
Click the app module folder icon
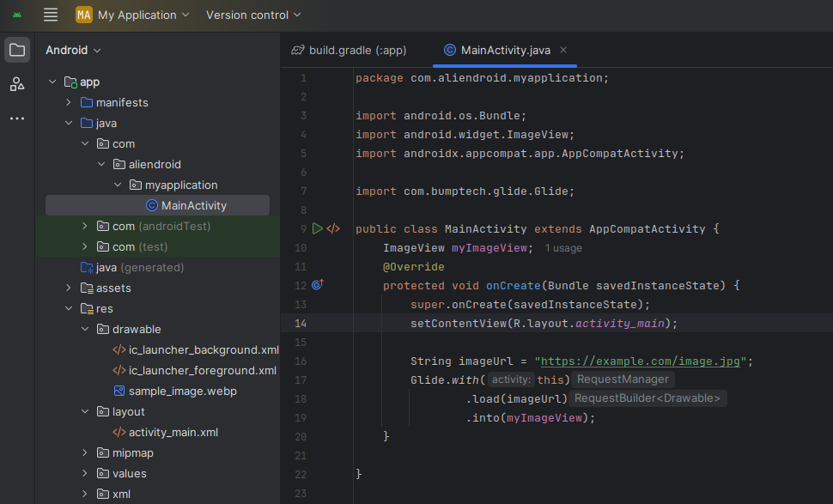[x=70, y=82]
